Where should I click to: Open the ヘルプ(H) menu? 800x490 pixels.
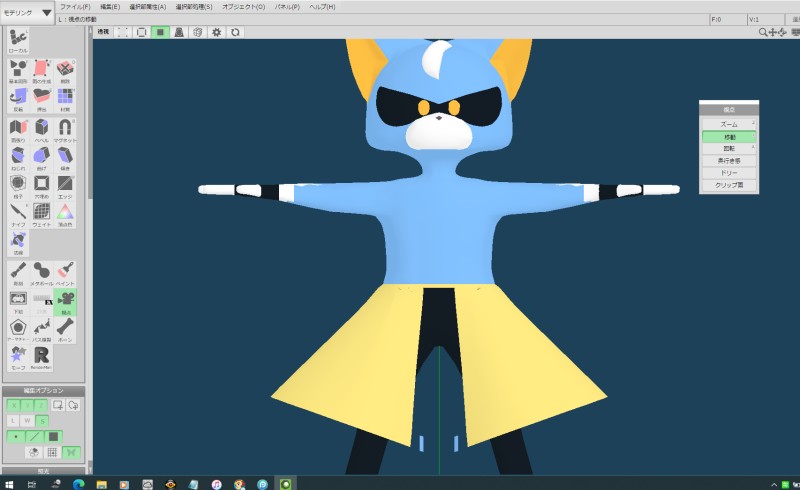coord(322,7)
